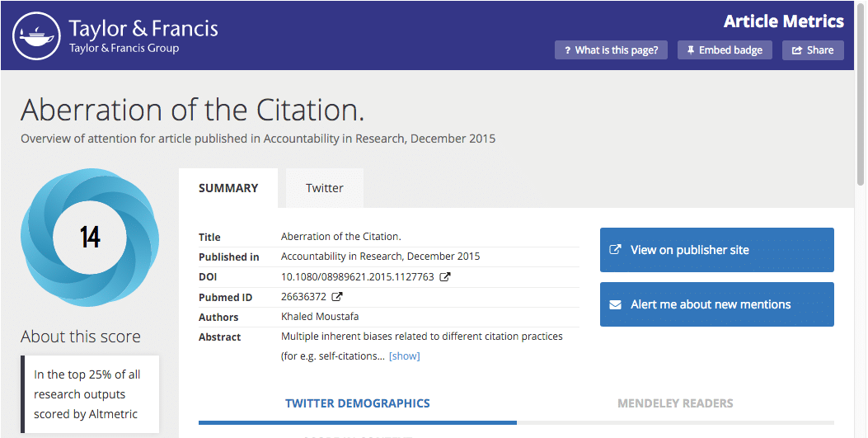The image size is (868, 438).
Task: Open View on publisher site
Action: pyautogui.click(x=717, y=250)
